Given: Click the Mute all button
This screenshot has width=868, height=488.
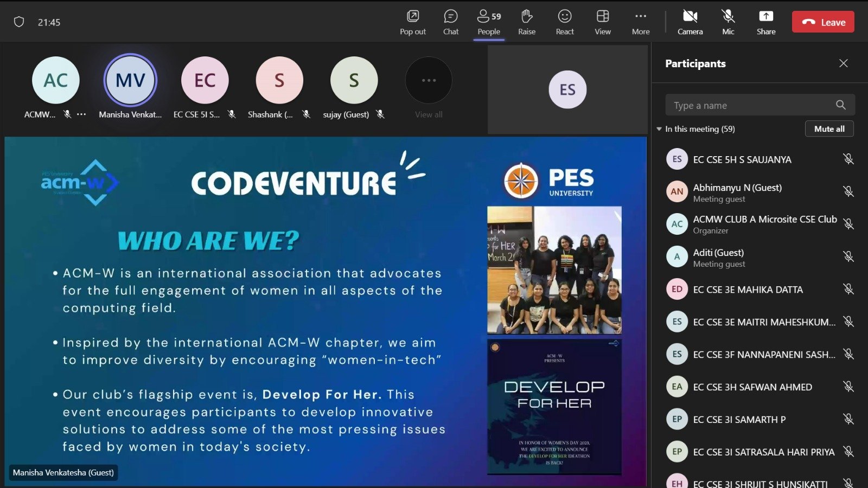Looking at the screenshot, I should pos(829,129).
